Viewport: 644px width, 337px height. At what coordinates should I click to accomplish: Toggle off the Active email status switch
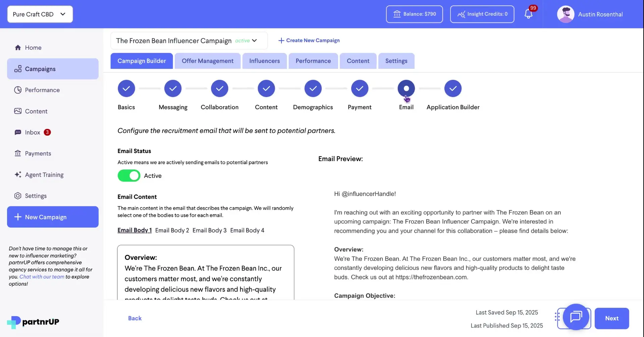[128, 176]
